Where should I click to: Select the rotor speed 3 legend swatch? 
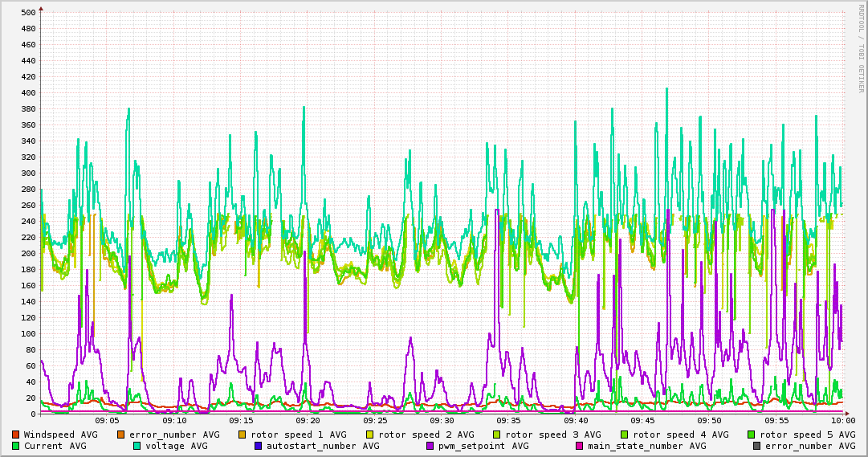tap(496, 435)
